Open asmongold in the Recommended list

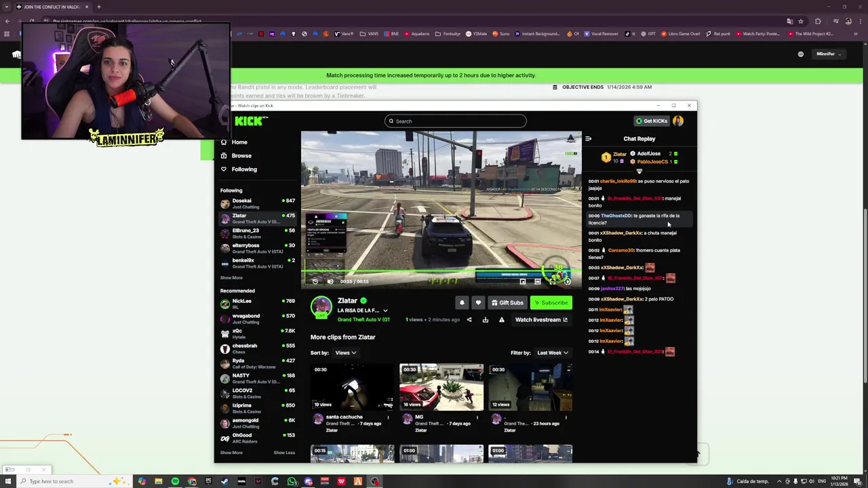pos(258,423)
